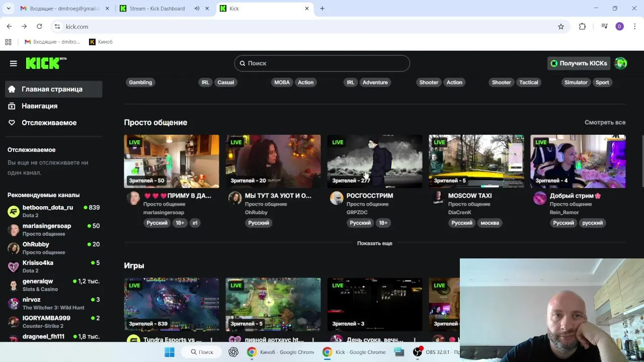The image size is (644, 362).
Task: Focus the Поиск search field on Kick
Action: [x=322, y=63]
